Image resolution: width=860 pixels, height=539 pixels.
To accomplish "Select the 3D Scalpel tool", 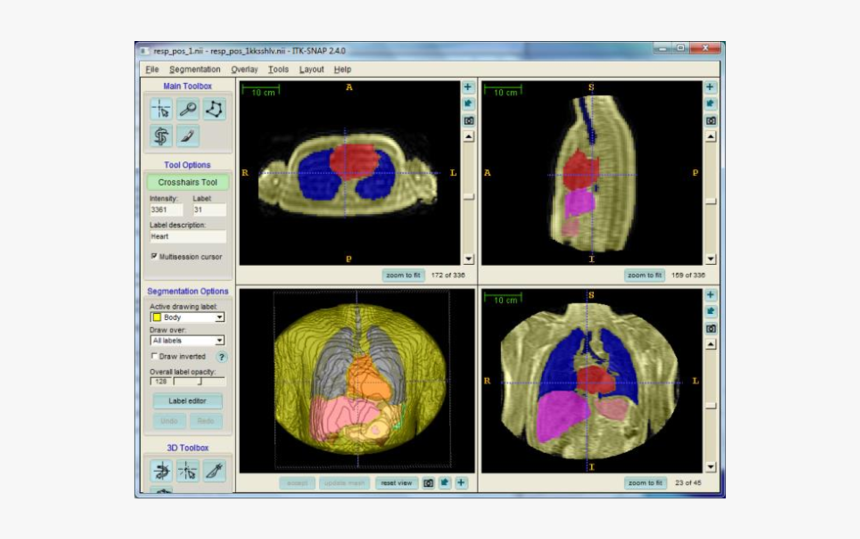I will click(x=214, y=471).
